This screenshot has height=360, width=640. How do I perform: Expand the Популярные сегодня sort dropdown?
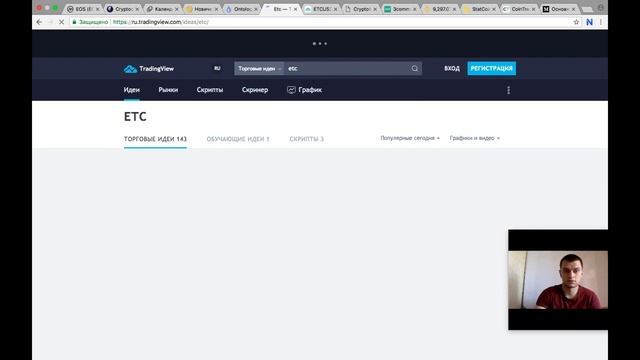(410, 138)
